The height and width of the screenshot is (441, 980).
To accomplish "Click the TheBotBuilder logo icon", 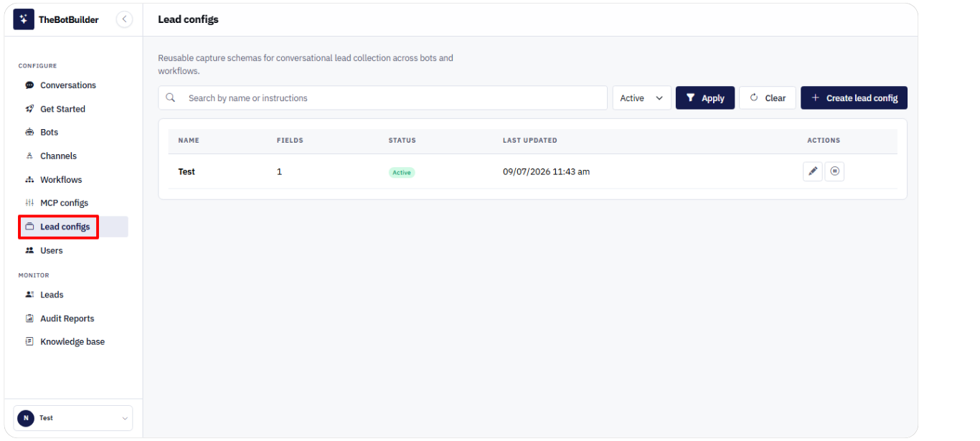I will coord(24,19).
